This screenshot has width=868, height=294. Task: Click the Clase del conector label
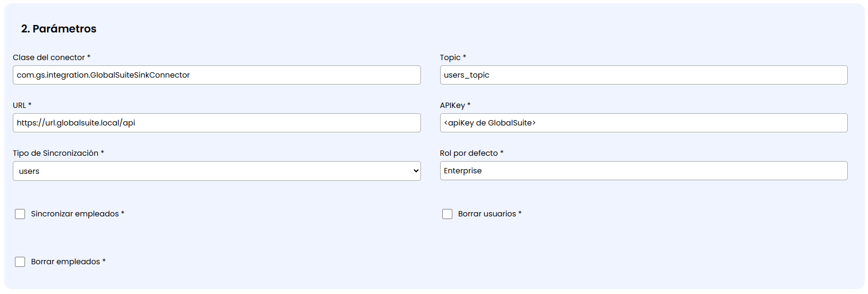(49, 57)
